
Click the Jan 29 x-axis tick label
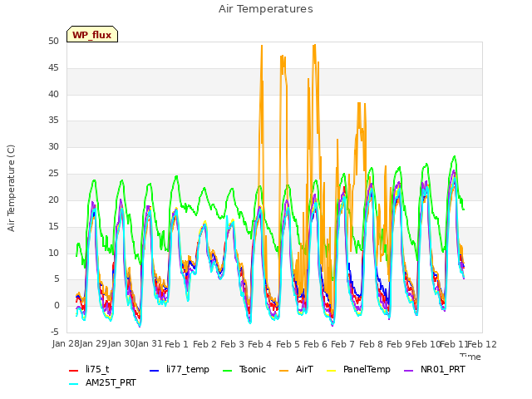click(93, 344)
